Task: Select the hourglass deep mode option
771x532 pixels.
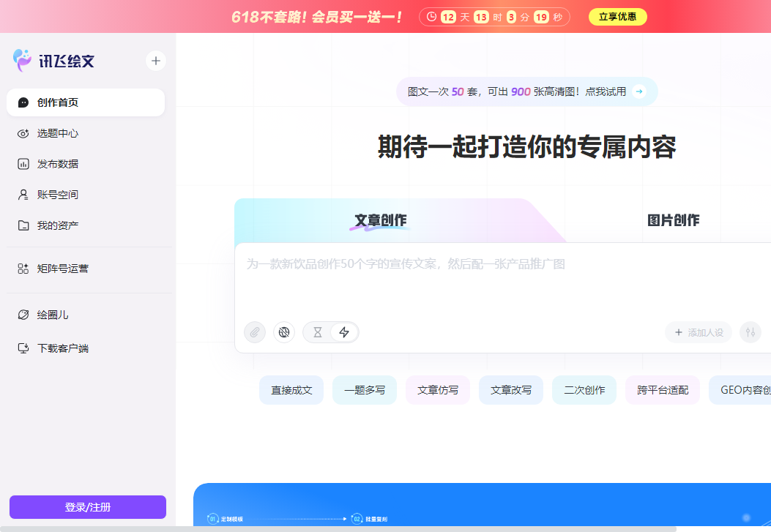Action: pos(318,332)
